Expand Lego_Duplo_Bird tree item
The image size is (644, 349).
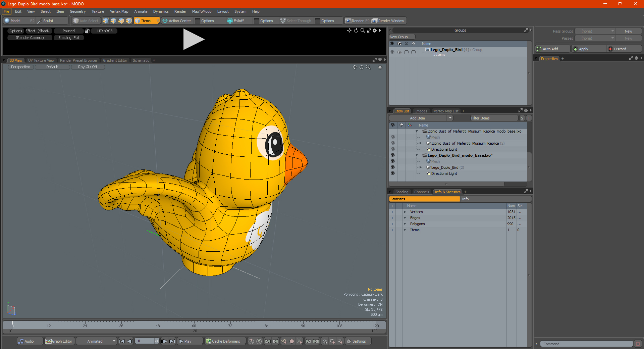point(421,167)
